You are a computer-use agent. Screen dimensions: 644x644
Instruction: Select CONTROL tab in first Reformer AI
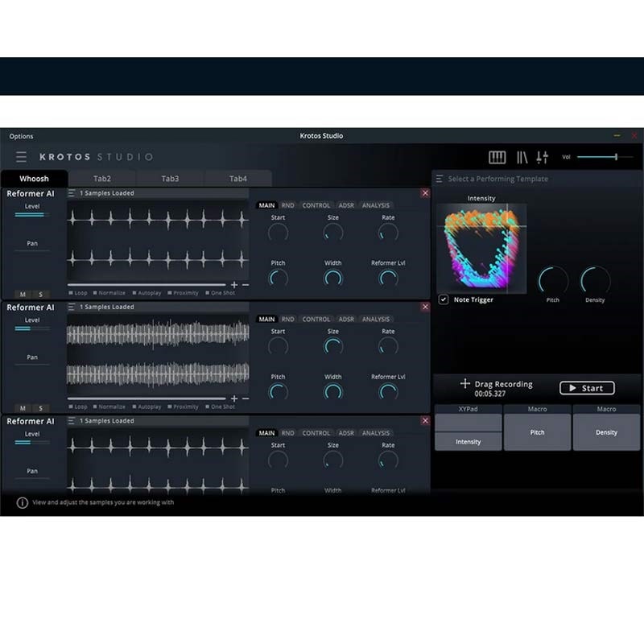click(316, 205)
